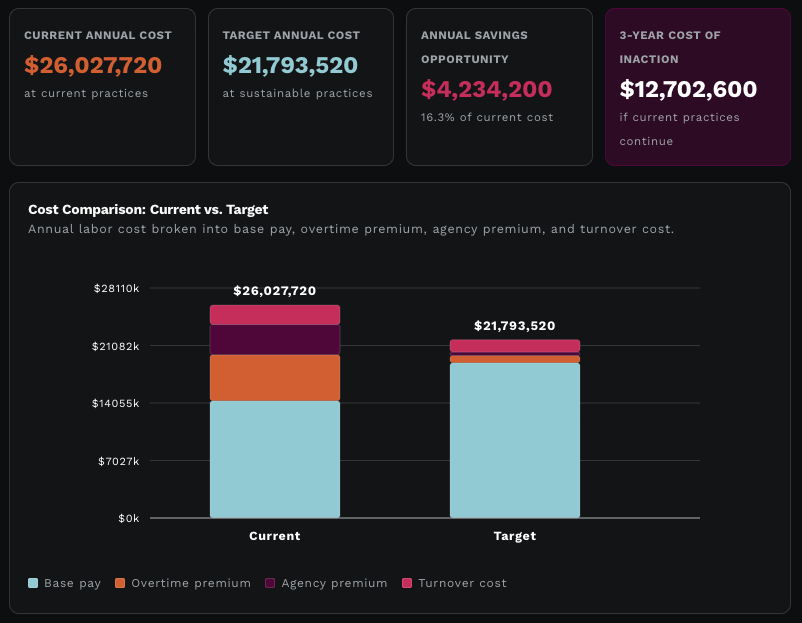
Task: Click the $21082k y-axis label
Action: click(x=116, y=346)
